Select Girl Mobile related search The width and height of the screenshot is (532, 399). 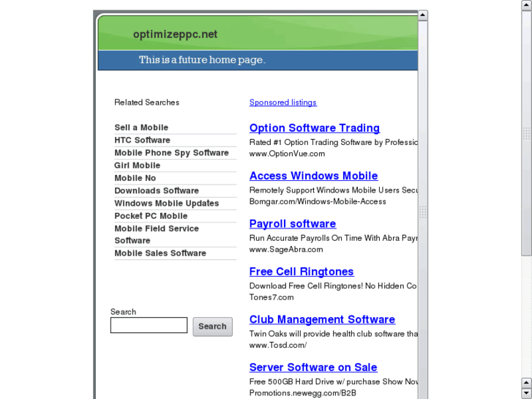point(137,165)
